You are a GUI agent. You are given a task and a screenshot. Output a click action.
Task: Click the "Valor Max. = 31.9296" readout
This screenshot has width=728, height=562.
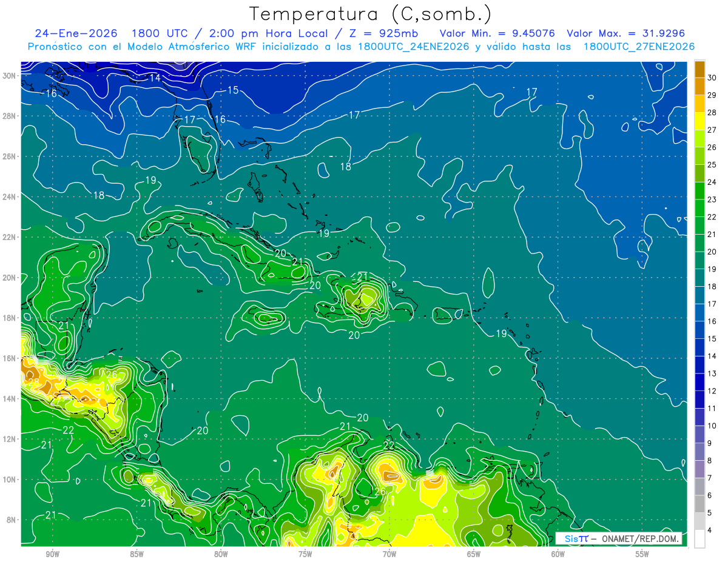coord(626,33)
